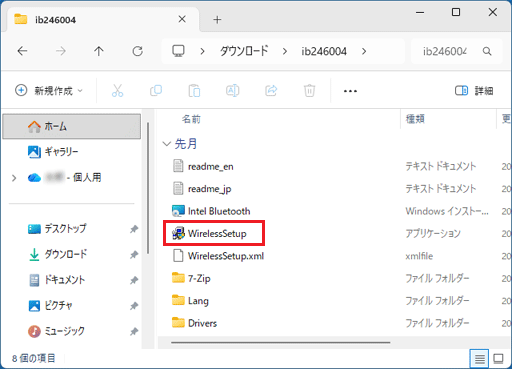Image resolution: width=512 pixels, height=369 pixels.
Task: Click the pin icon beside ピクチャ
Action: 134,306
